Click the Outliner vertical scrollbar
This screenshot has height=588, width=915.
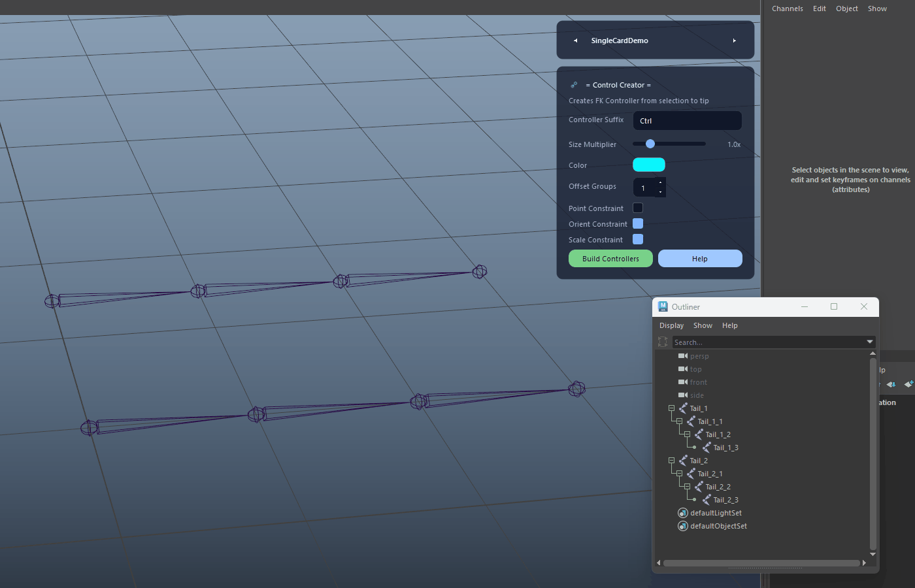pos(873,453)
